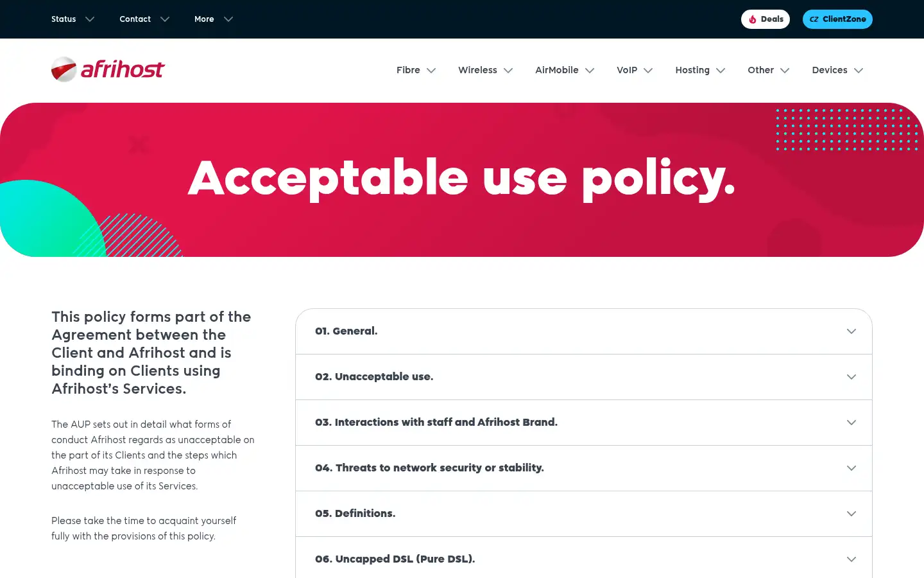Expand section 01. General
The image size is (924, 578).
584,331
